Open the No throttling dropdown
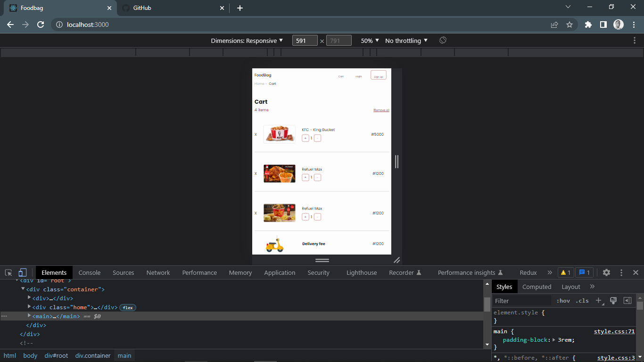The width and height of the screenshot is (644, 362). tap(406, 41)
